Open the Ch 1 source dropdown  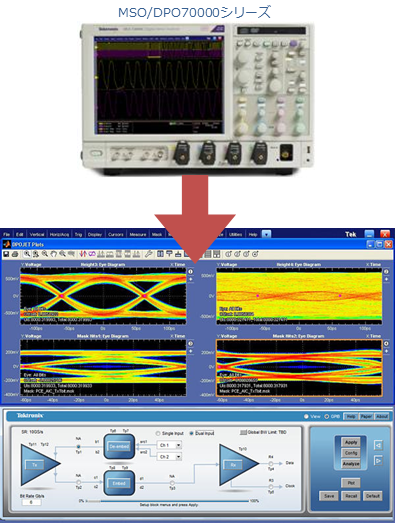point(169,445)
